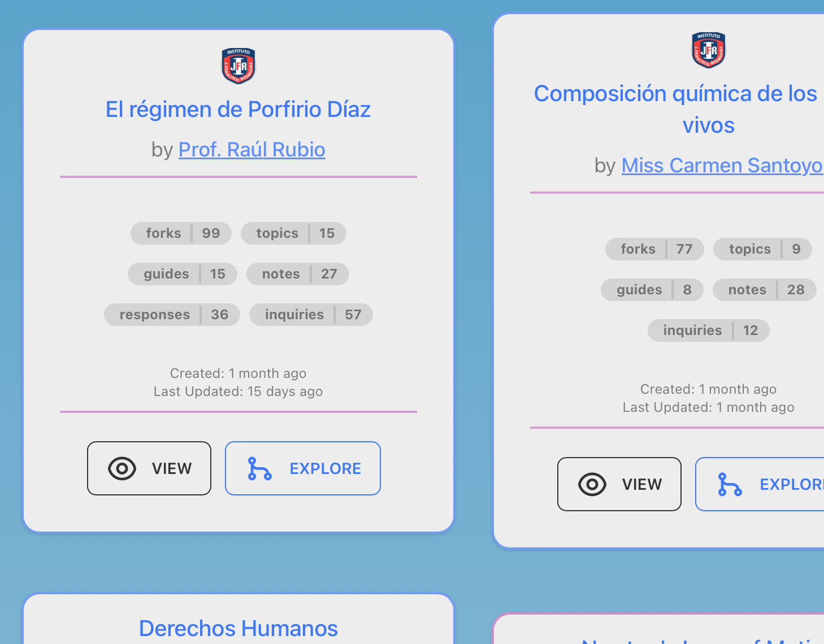Select inquiries 12 badge
Screen dimensions: 824x644
pyautogui.click(x=708, y=330)
